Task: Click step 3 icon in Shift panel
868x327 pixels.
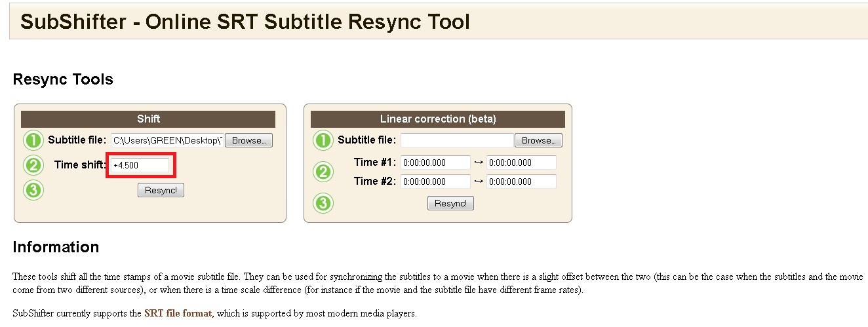Action: pyautogui.click(x=33, y=190)
